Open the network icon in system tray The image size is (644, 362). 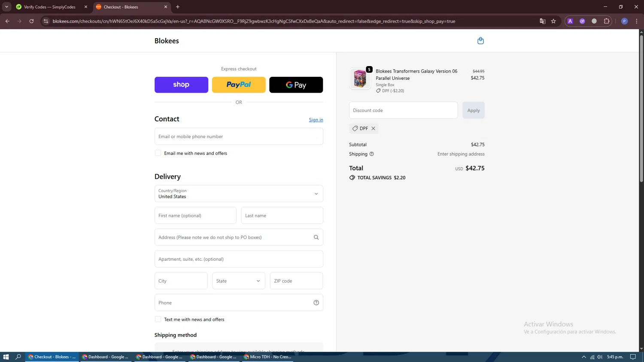[592, 357]
